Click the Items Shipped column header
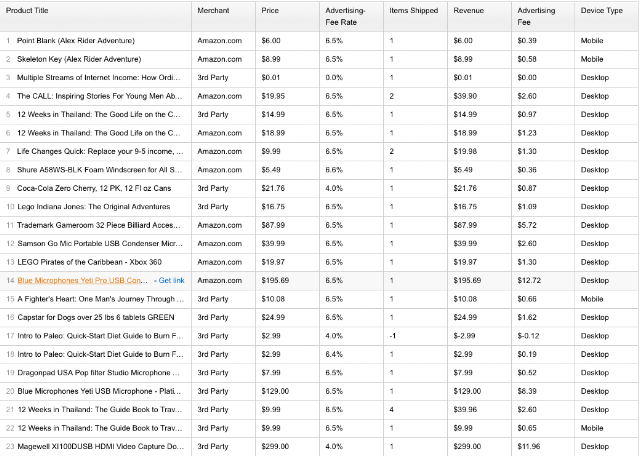Screen dimensions: 640x456 (x=413, y=11)
